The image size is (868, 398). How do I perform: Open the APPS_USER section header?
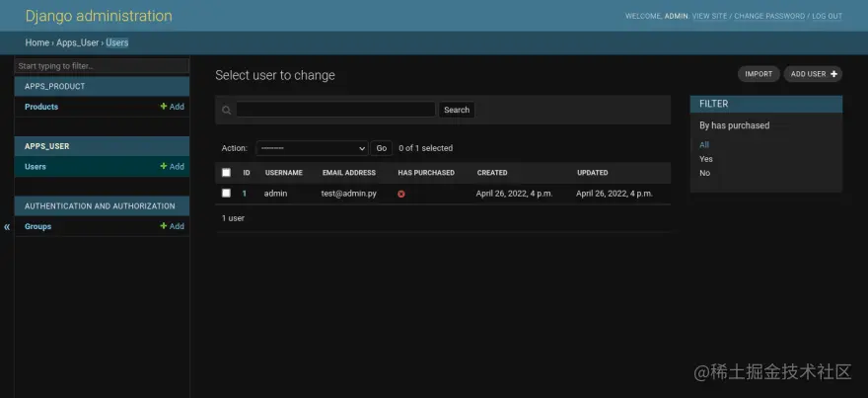(x=47, y=146)
